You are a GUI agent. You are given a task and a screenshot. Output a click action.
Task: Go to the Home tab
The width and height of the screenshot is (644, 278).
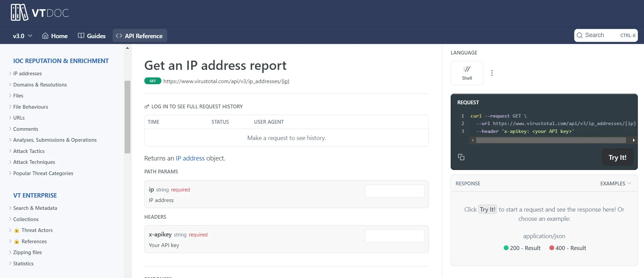coord(55,36)
